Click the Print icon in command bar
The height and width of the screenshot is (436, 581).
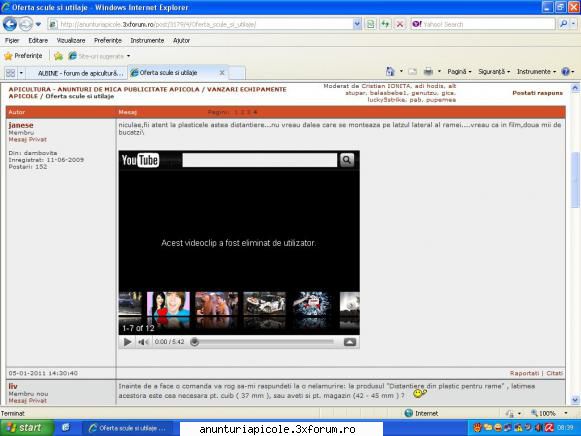428,71
